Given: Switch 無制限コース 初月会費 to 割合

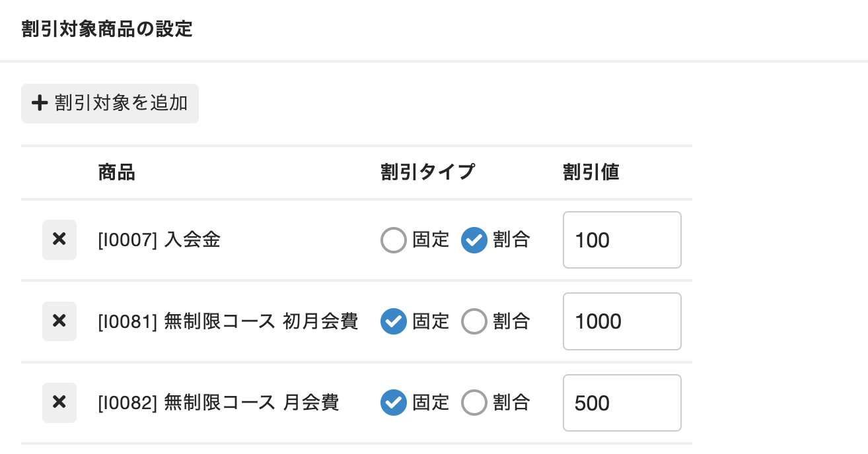Looking at the screenshot, I should pyautogui.click(x=474, y=321).
